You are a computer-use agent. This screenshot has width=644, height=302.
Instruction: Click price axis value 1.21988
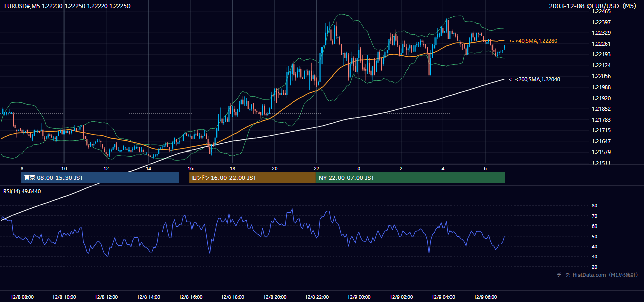coord(601,87)
